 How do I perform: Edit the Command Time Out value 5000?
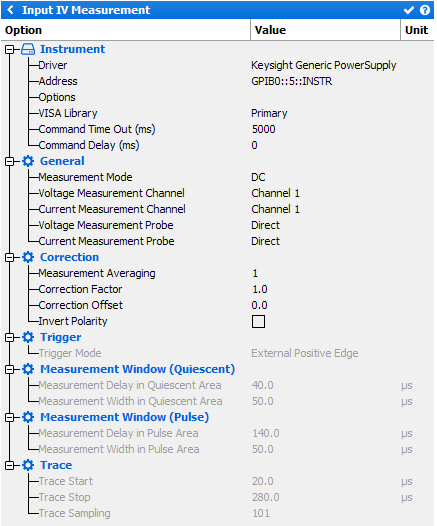264,129
